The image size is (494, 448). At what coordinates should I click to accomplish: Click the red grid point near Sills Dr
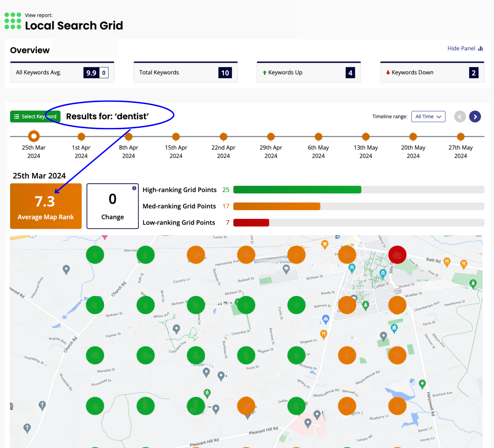coord(397,254)
